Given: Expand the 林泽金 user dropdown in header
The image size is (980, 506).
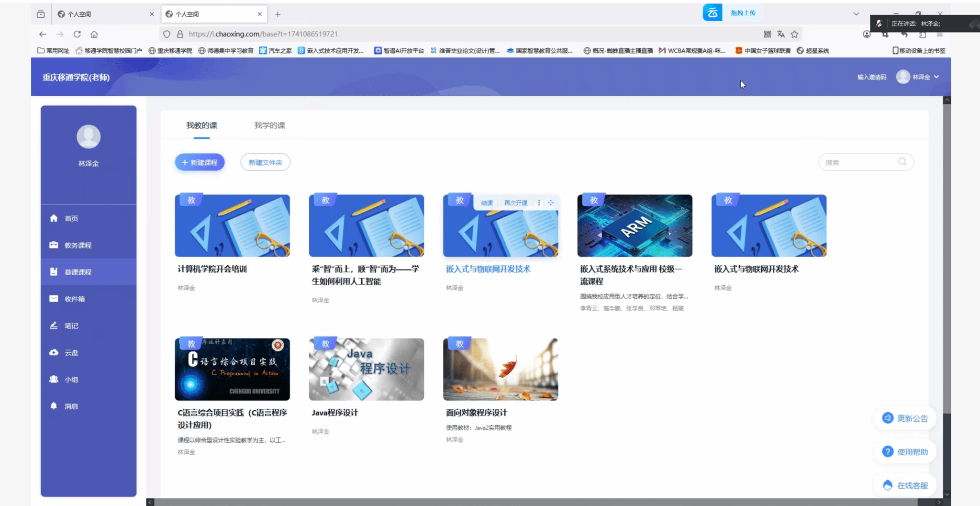Looking at the screenshot, I should [936, 77].
